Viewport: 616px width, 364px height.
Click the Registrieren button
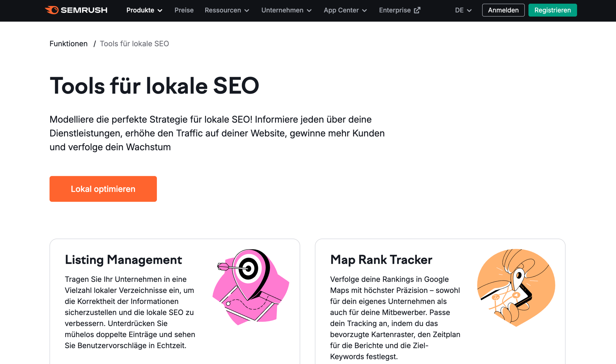(553, 10)
